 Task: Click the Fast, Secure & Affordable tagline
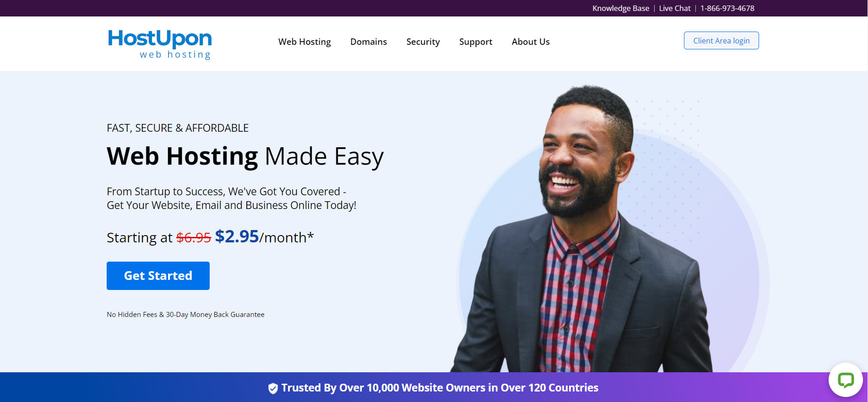178,128
